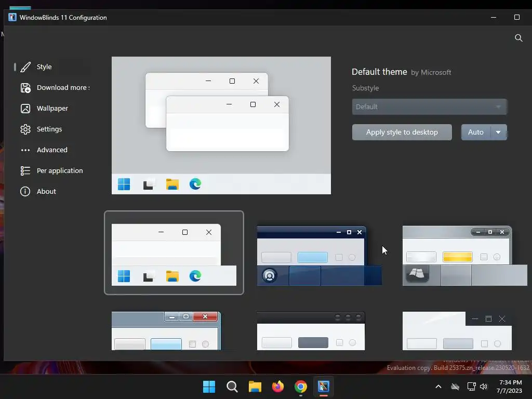Click the Style brush icon in sidebar
Viewport: 532px width, 399px height.
(25, 67)
